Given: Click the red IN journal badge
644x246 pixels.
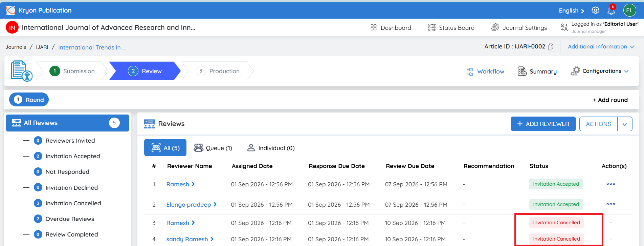Looking at the screenshot, I should 12,27.
